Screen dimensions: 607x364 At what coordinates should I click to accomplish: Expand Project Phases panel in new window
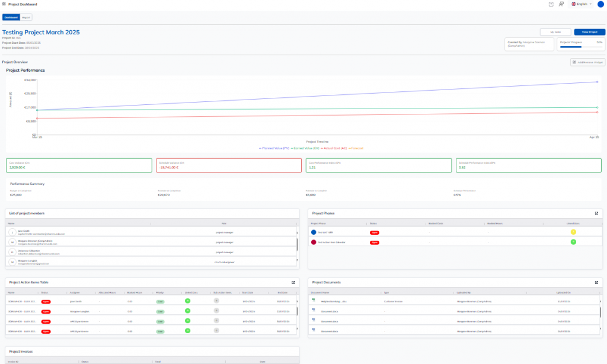(597, 213)
